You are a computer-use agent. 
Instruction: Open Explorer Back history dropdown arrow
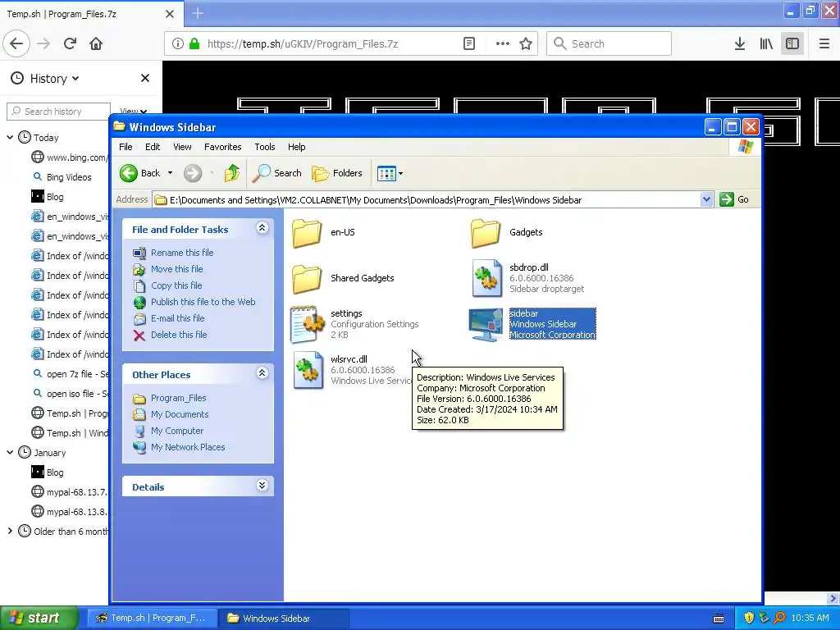pos(170,173)
